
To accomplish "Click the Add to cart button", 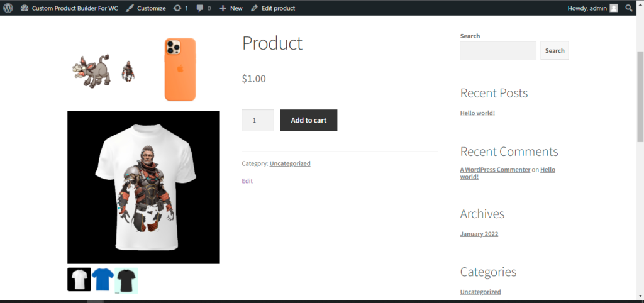I will [x=309, y=120].
